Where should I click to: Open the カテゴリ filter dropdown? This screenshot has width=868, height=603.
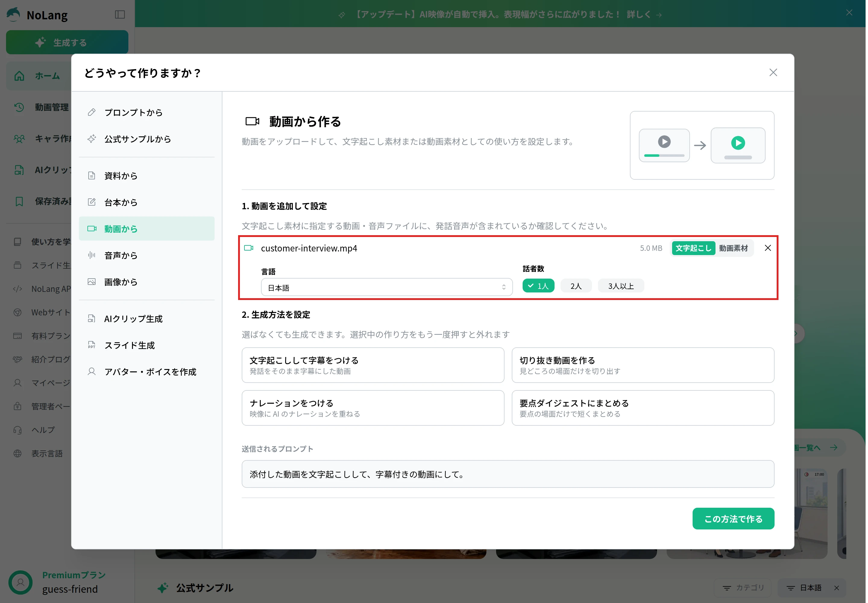click(x=742, y=588)
